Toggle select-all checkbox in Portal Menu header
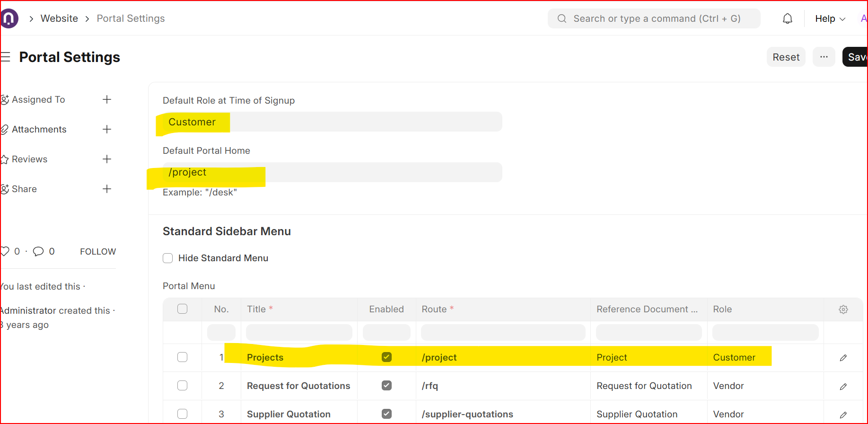Image resolution: width=868 pixels, height=424 pixels. point(182,309)
